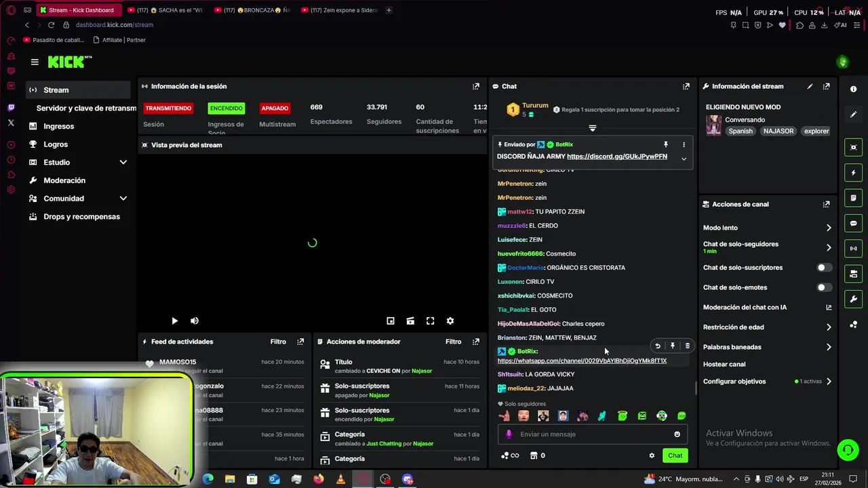The width and height of the screenshot is (868, 488).
Task: Pop out the Información de la sesión panel
Action: pos(476,86)
